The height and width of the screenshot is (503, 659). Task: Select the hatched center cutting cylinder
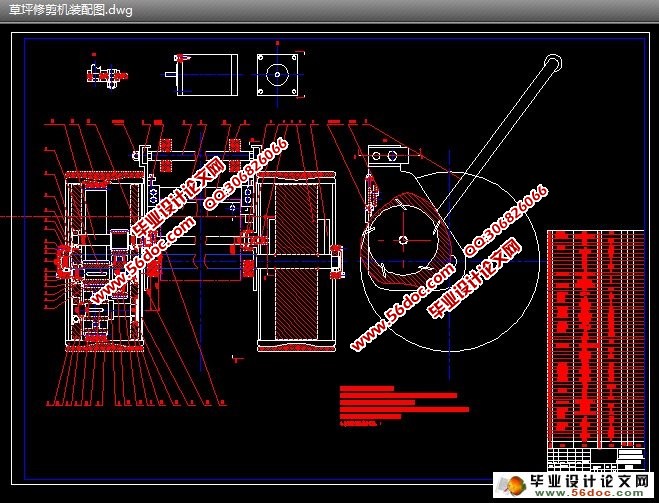click(x=297, y=261)
